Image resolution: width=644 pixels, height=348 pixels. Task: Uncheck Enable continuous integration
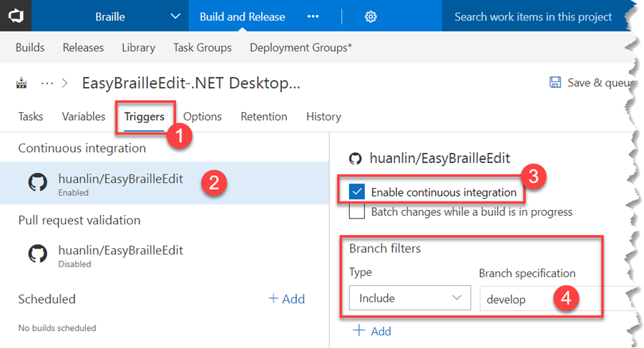coord(357,192)
